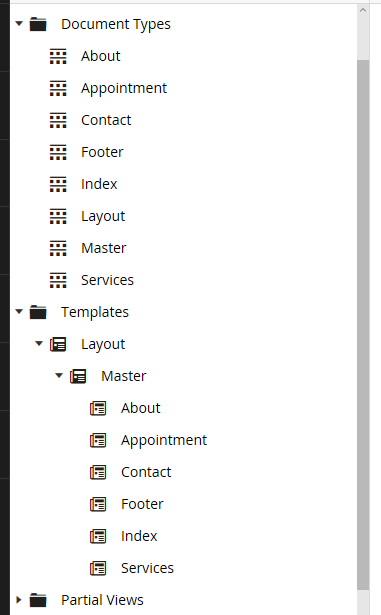Click the Partial Views folder icon
The height and width of the screenshot is (615, 381).
[38, 600]
